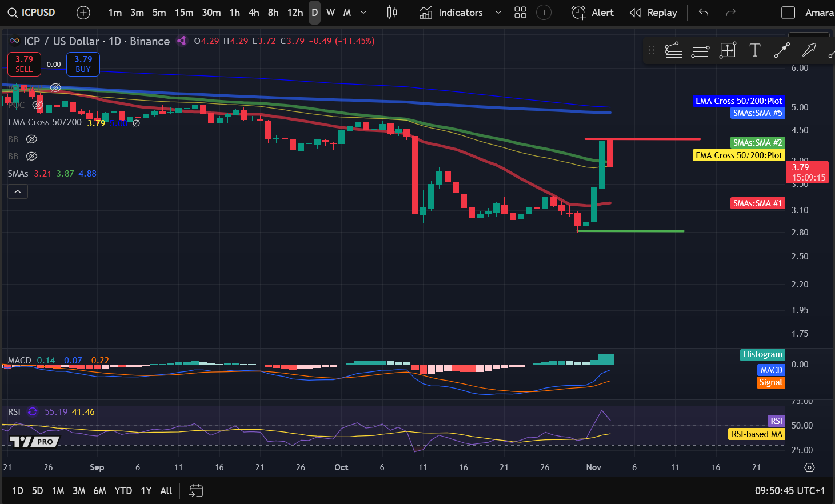Select the green support line on chart
835x504 pixels.
coord(630,231)
